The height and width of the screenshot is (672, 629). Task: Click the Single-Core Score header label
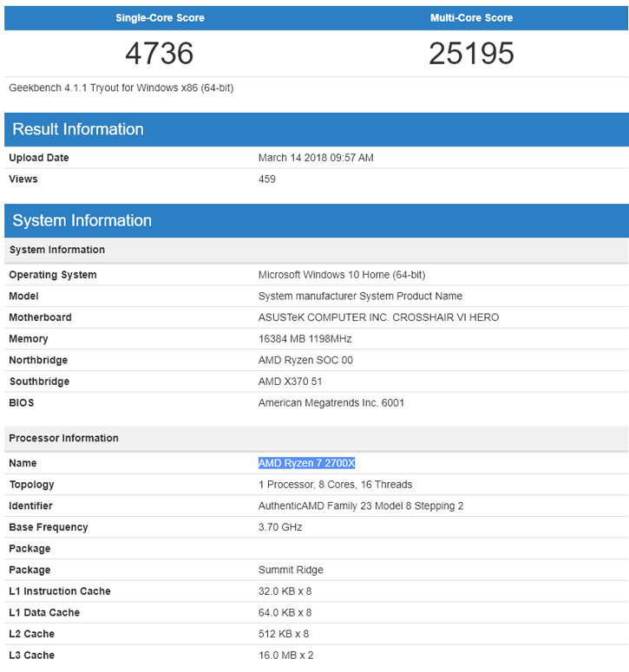pos(160,18)
